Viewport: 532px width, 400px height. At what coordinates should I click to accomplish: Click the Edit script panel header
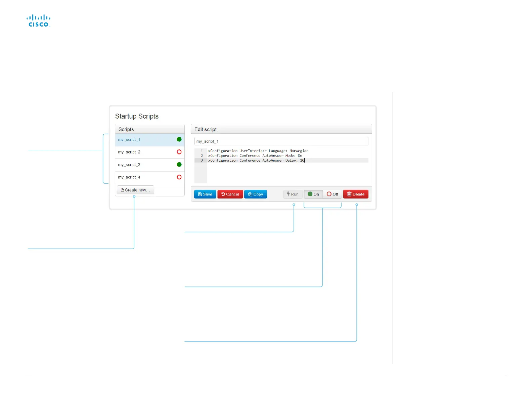[x=281, y=129]
